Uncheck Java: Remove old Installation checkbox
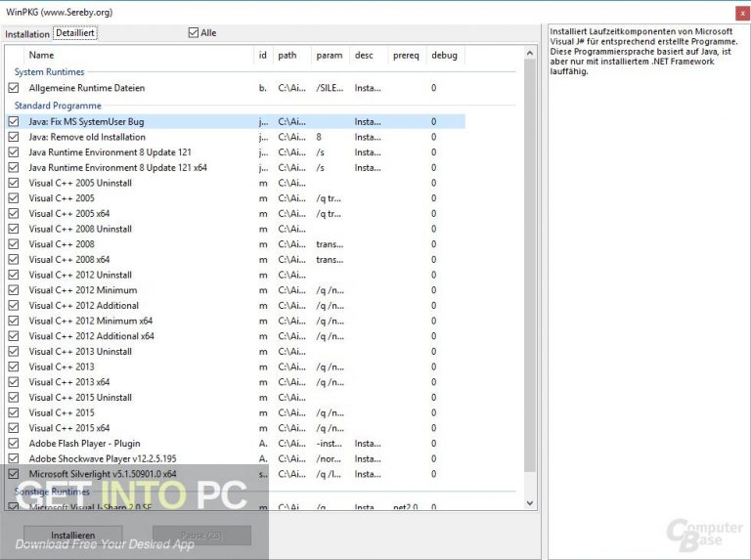The image size is (751, 560). click(14, 137)
